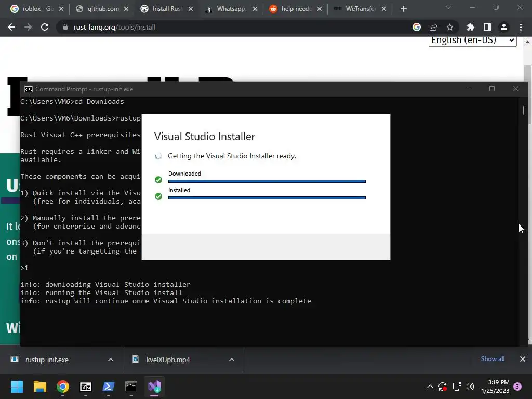The height and width of the screenshot is (399, 532).
Task: Reload the rust-lang.org page
Action: [x=45, y=27]
